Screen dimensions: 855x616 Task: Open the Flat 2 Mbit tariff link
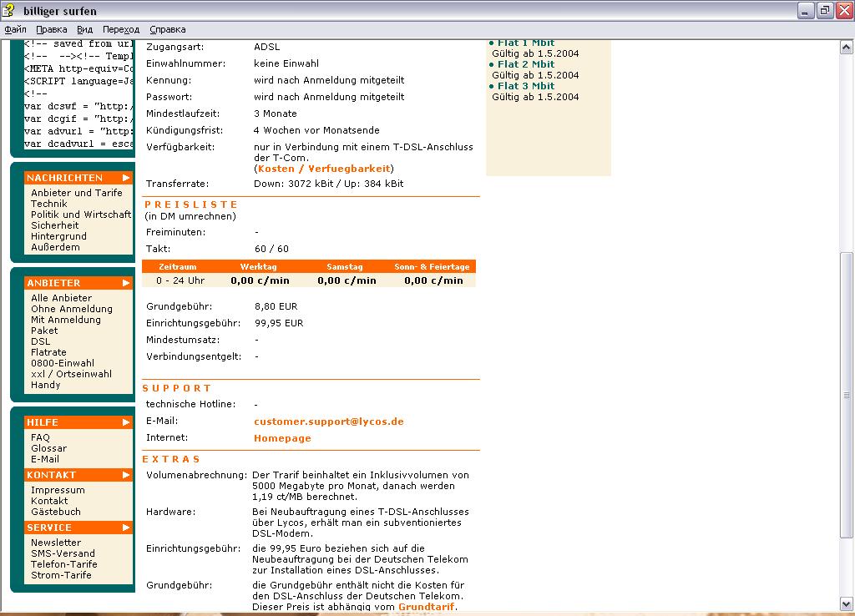tap(526, 64)
